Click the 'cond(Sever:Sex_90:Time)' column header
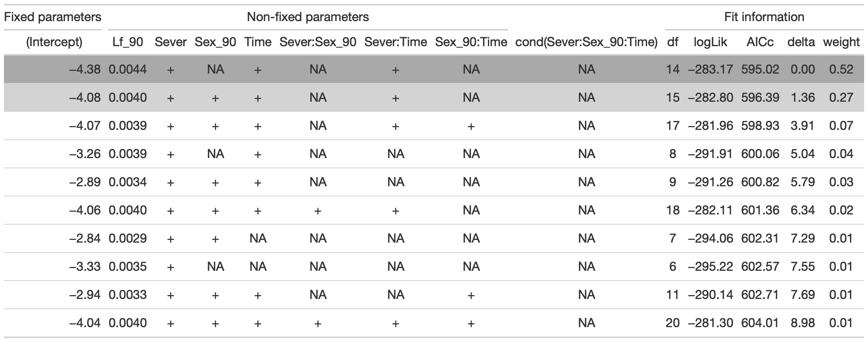This screenshot has width=868, height=342. click(x=586, y=42)
